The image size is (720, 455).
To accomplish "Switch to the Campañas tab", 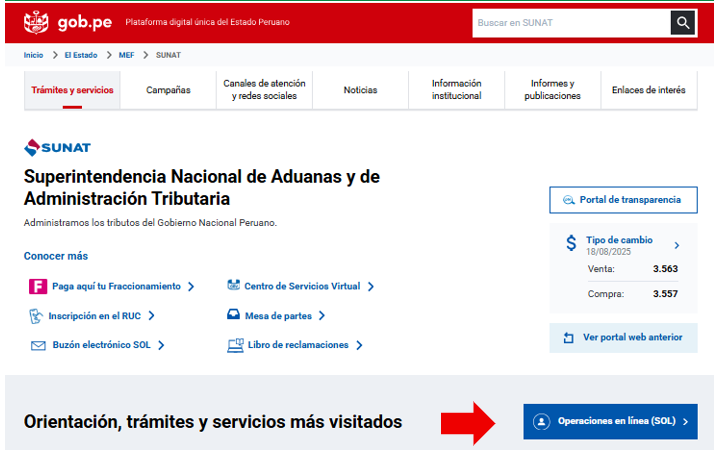I will tap(168, 90).
